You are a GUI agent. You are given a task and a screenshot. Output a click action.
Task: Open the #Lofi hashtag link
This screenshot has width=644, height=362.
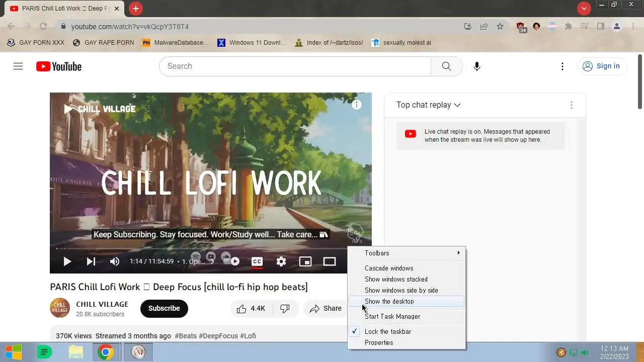click(248, 336)
